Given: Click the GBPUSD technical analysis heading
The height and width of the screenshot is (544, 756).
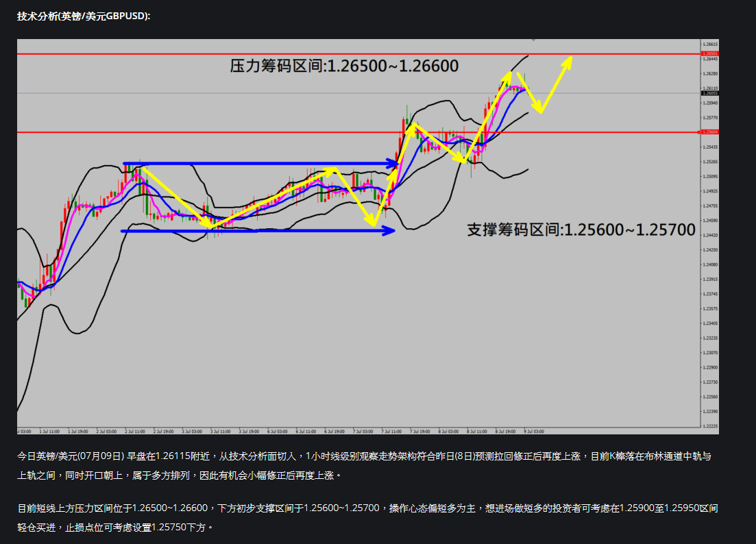Looking at the screenshot, I should pos(84,16).
